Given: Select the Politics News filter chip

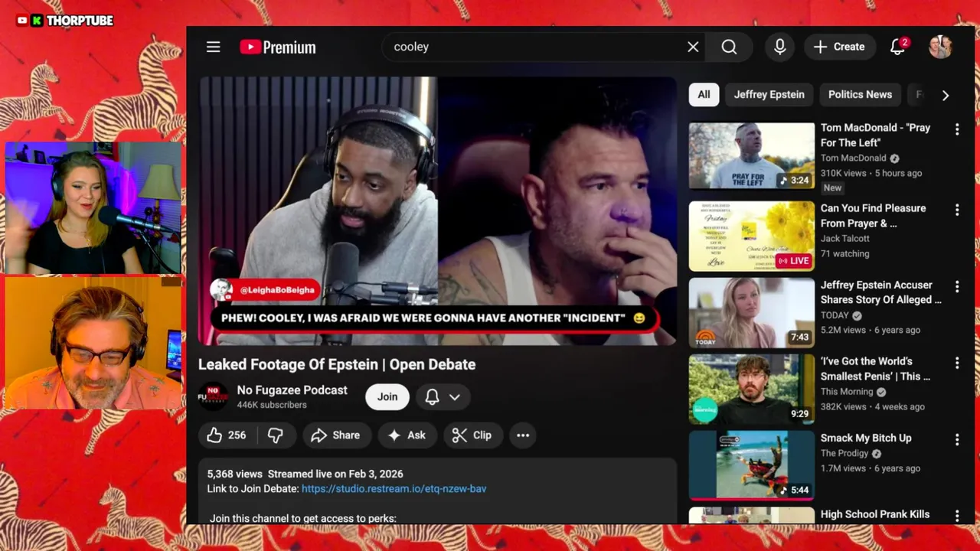Looking at the screenshot, I should coord(860,94).
